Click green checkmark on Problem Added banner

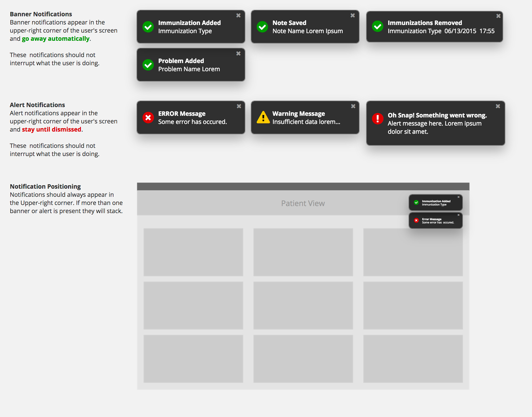click(148, 65)
